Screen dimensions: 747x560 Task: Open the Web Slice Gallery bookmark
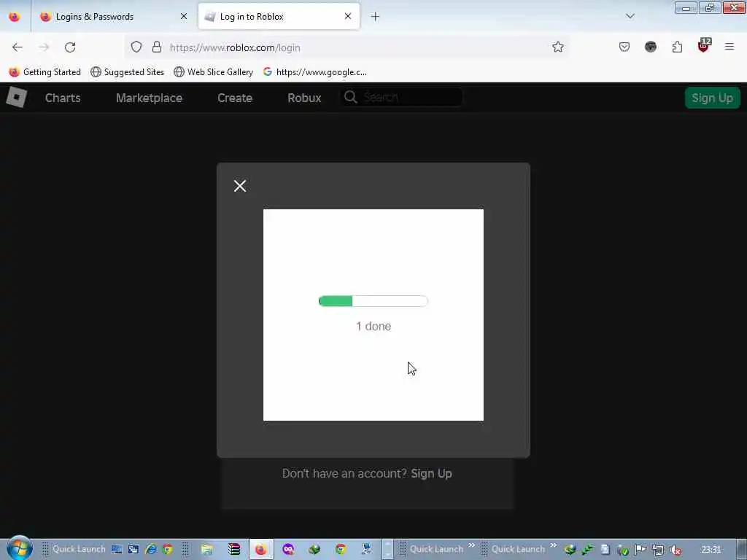(x=214, y=72)
